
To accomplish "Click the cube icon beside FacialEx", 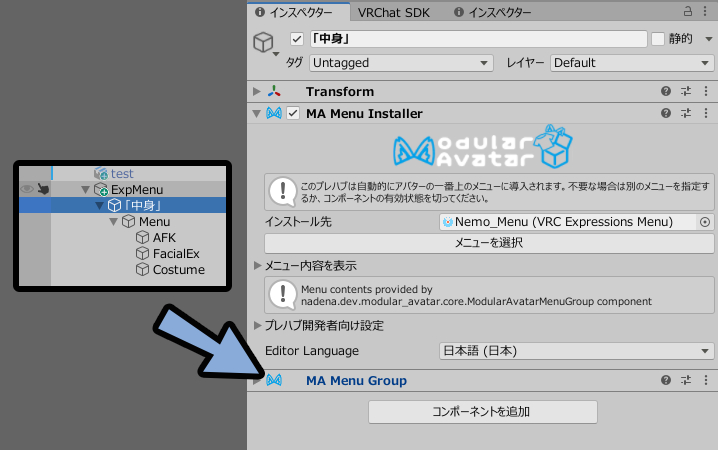I will coord(142,254).
